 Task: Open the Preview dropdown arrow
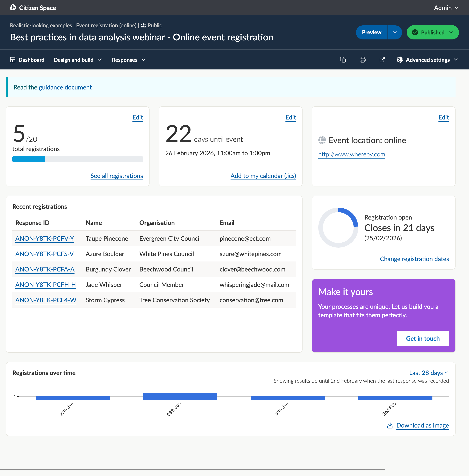(395, 32)
